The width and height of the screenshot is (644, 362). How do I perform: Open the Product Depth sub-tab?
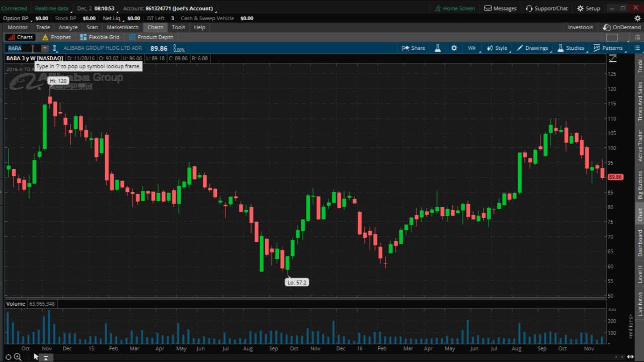click(151, 37)
